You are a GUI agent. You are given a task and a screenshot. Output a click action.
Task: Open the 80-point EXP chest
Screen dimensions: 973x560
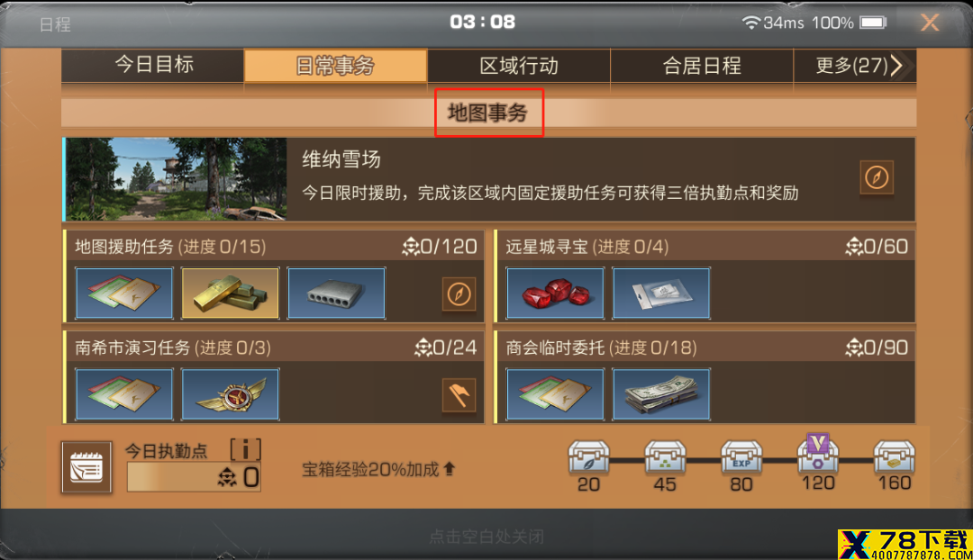(741, 458)
